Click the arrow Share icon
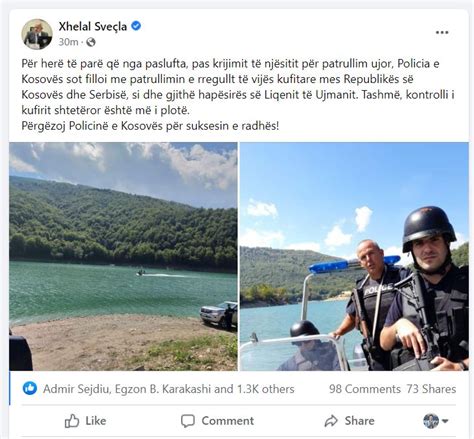The width and height of the screenshot is (474, 439). tap(331, 421)
